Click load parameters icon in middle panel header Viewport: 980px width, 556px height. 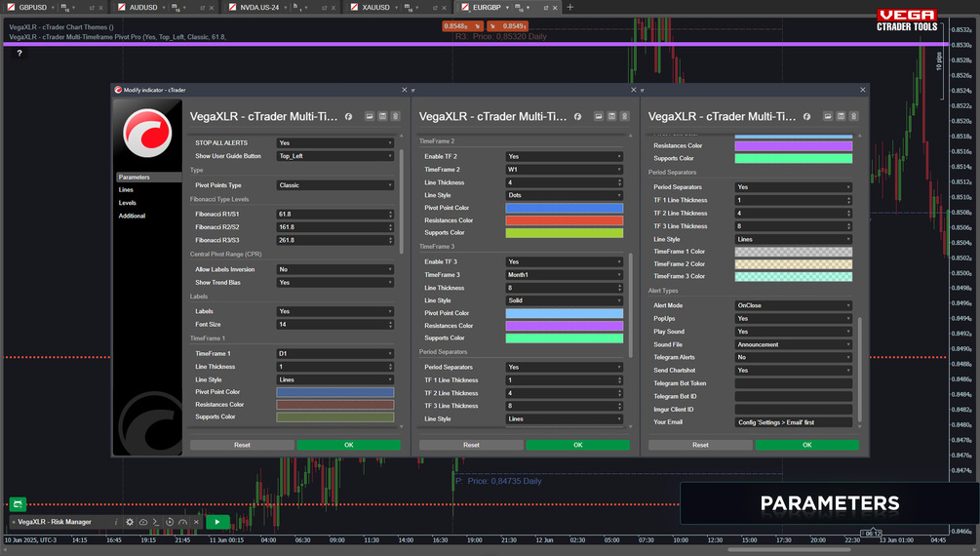tap(599, 116)
